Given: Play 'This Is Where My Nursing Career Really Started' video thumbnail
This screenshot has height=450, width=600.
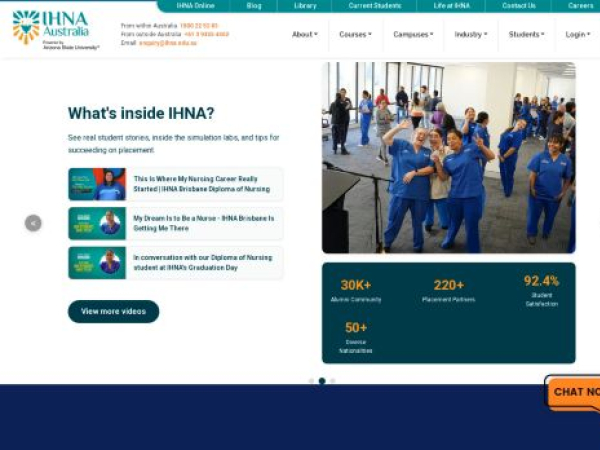Looking at the screenshot, I should click(x=97, y=184).
